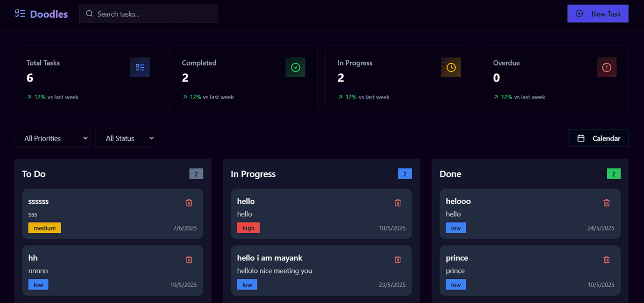Click the low priority badge on hh
The width and height of the screenshot is (644, 303).
(x=39, y=285)
